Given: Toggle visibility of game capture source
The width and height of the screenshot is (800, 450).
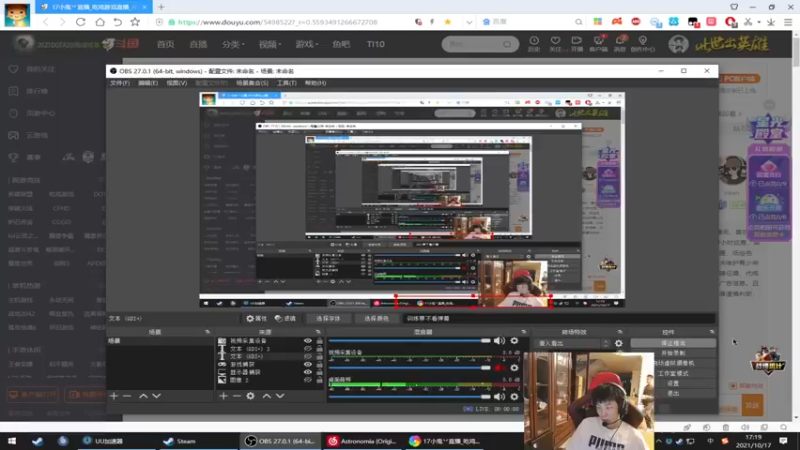Looking at the screenshot, I should [307, 364].
